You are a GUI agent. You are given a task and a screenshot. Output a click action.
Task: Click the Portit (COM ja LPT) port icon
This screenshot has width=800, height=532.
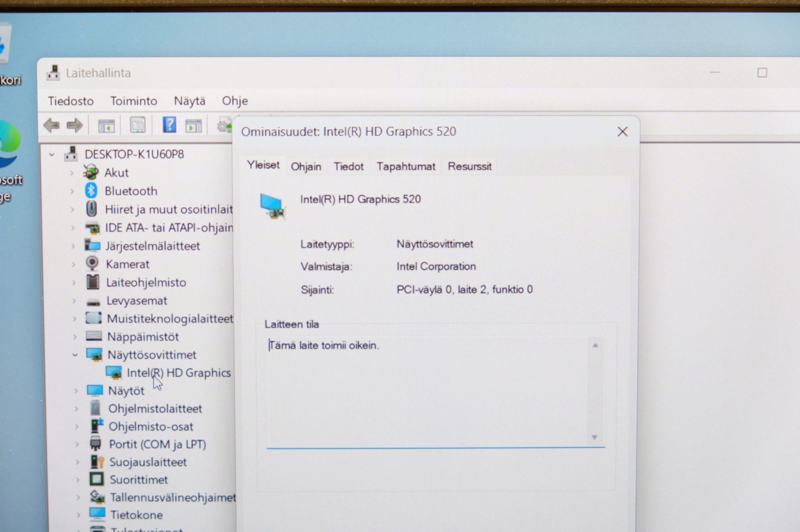[96, 444]
